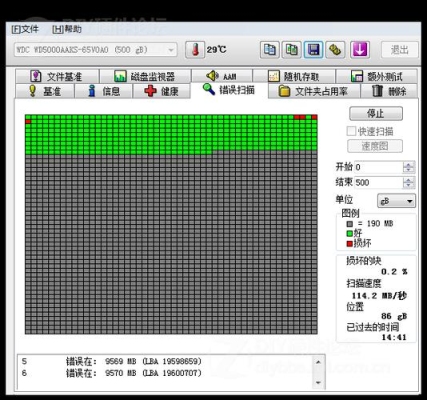Open the 帮助 help menu
Screen dimensions: 427x400
tap(67, 29)
